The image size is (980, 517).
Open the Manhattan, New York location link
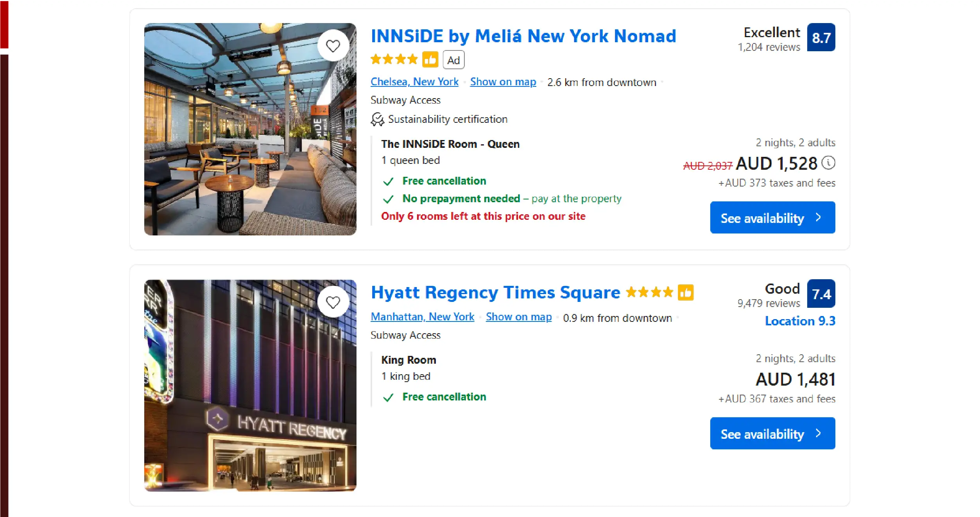[422, 317]
